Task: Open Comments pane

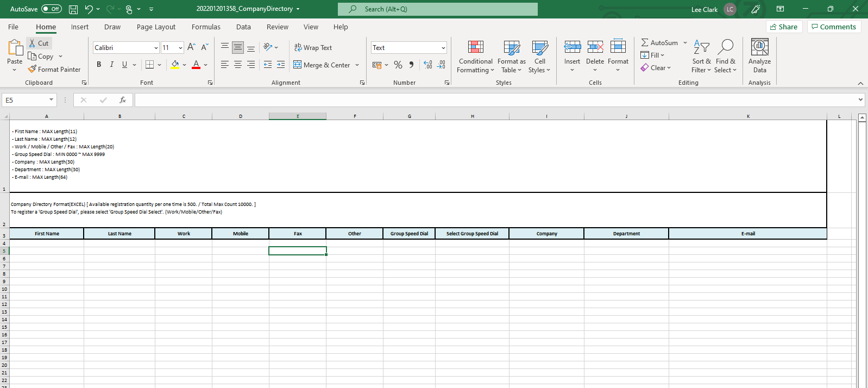Action: click(834, 27)
